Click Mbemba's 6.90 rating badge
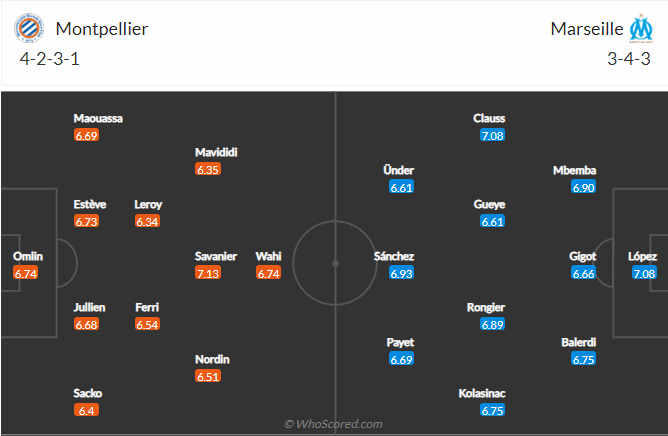The width and height of the screenshot is (668, 436). click(x=584, y=187)
